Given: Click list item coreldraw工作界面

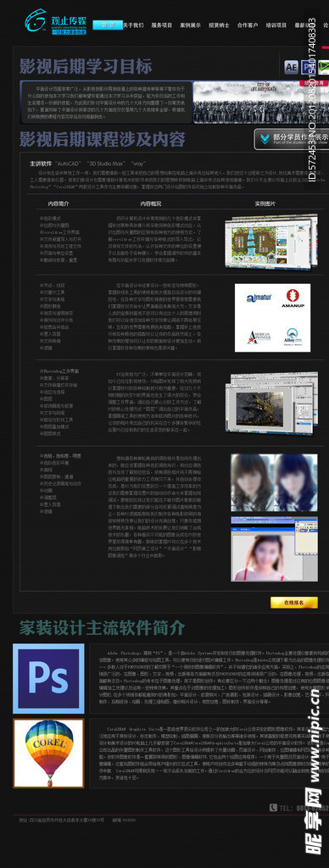Looking at the screenshot, I should pyautogui.click(x=59, y=232).
